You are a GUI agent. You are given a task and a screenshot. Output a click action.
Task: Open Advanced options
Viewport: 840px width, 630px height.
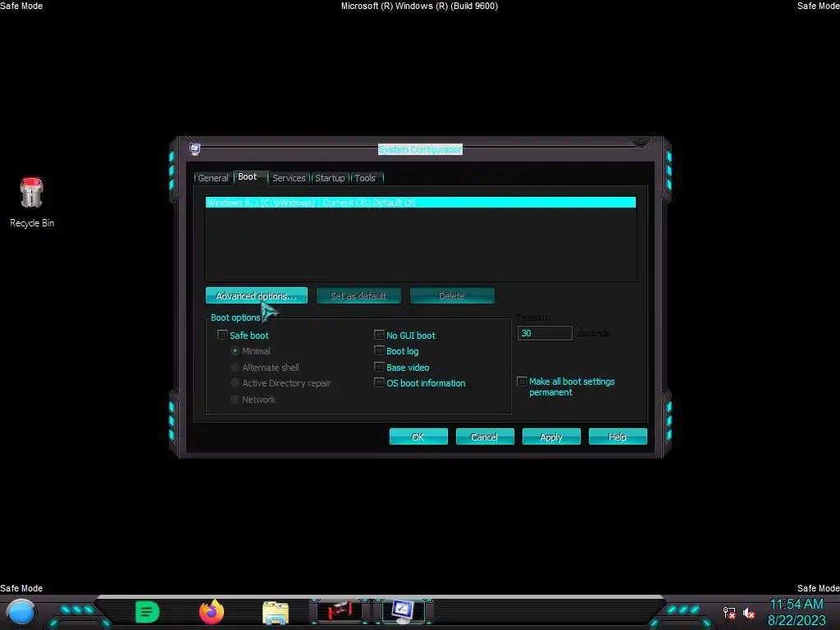point(256,295)
